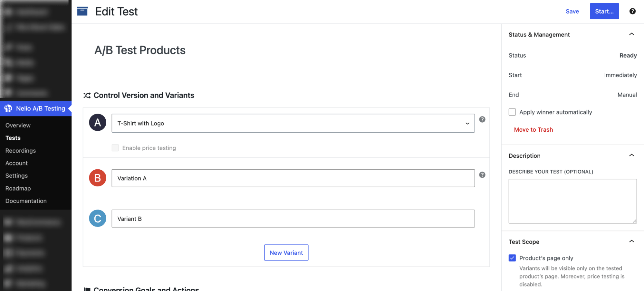Open Account in Nelio submenu

(16, 163)
